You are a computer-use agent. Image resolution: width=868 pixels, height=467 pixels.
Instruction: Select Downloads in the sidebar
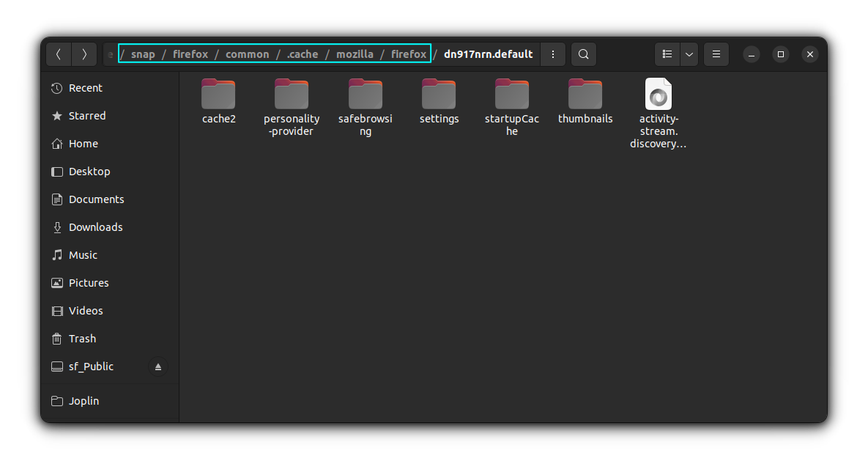pos(94,227)
